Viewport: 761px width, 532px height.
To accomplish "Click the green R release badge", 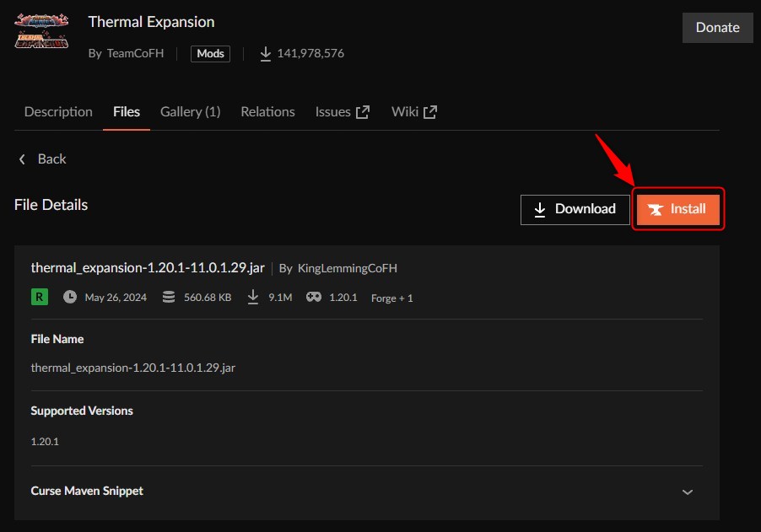I will [40, 297].
